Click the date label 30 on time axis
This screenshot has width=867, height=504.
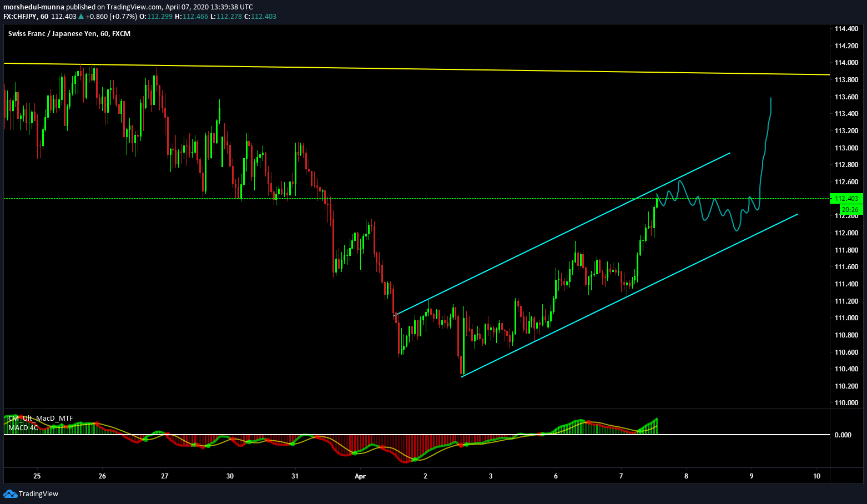(230, 476)
